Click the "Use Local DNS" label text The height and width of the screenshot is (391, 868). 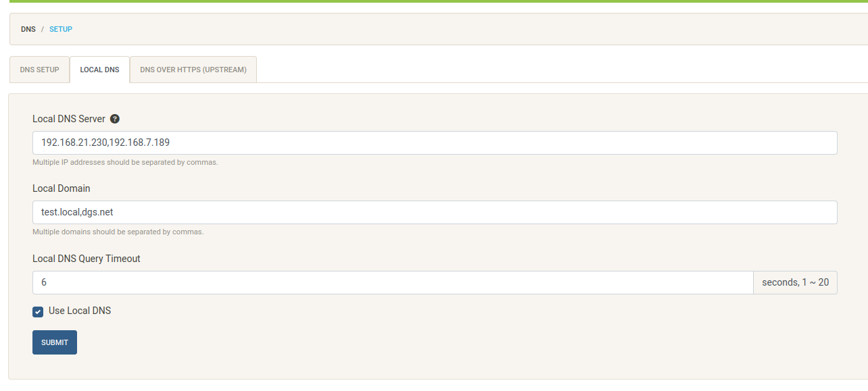80,311
